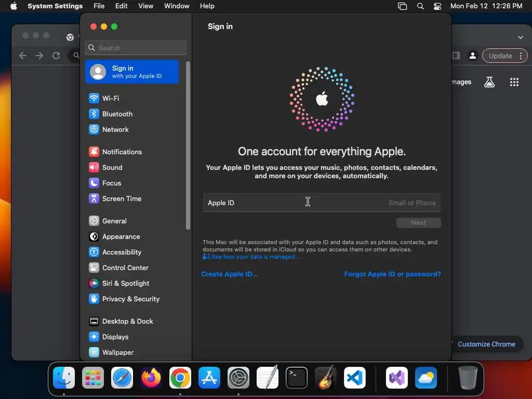Switch to Chrome from the Dock
Viewport: 532px width, 399px height.
pyautogui.click(x=180, y=378)
